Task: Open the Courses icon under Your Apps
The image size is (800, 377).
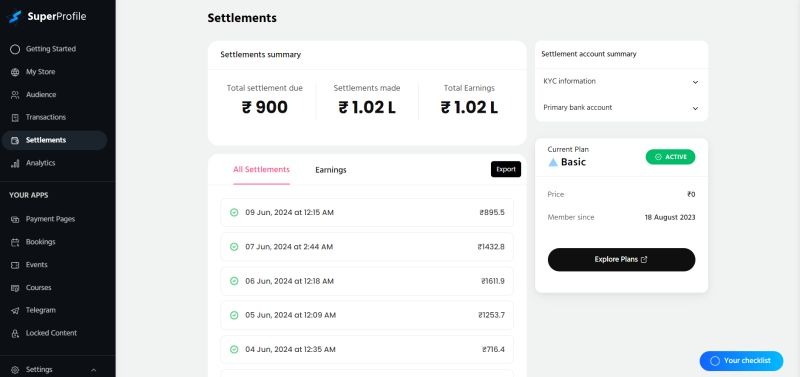Action: (15, 288)
